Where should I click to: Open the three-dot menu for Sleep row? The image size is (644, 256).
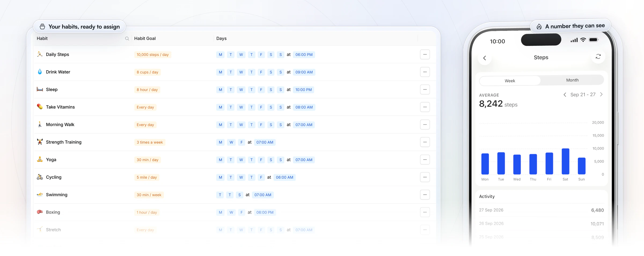(425, 89)
